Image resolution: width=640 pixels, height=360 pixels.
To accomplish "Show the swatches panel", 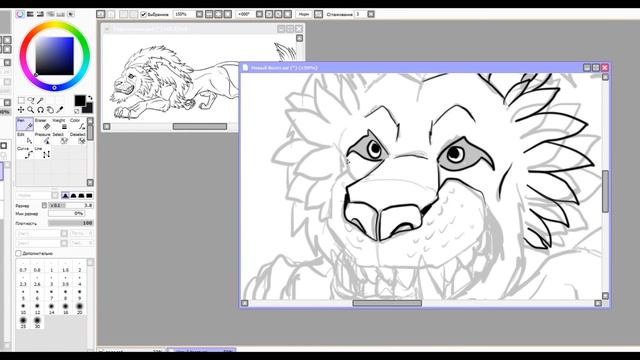I will click(x=60, y=14).
